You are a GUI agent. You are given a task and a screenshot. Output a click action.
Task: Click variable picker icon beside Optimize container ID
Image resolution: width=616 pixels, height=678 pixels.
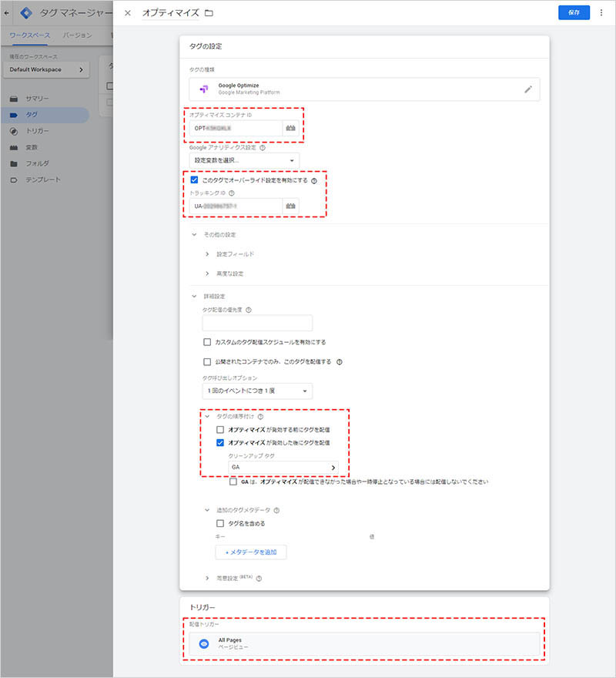tap(290, 129)
